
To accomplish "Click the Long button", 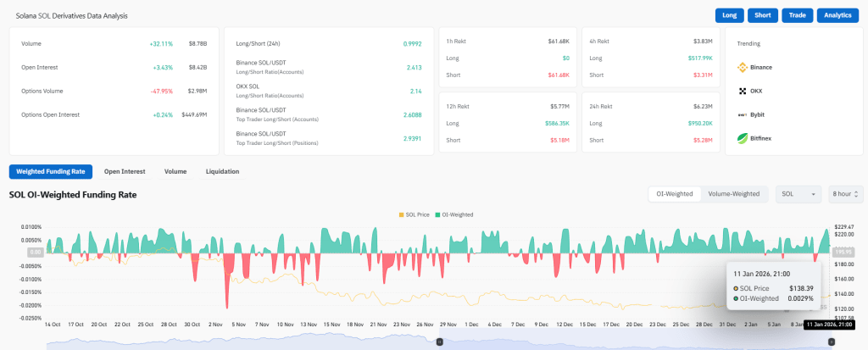I will point(730,15).
